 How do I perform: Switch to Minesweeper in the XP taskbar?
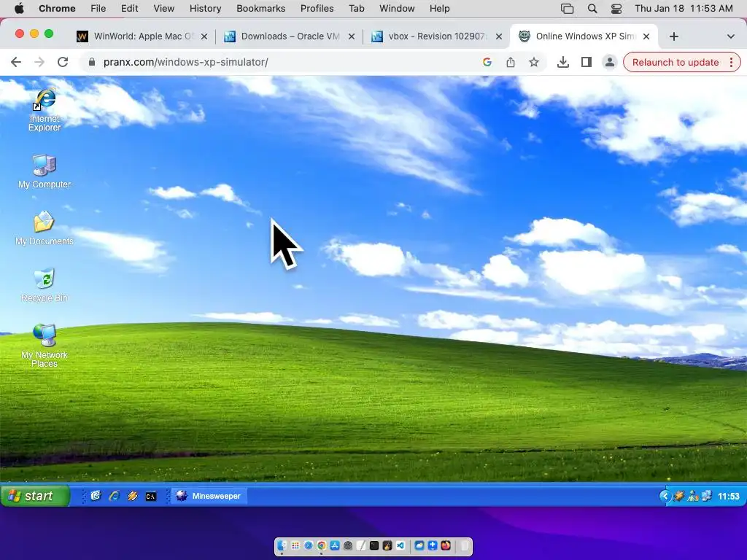click(x=209, y=496)
